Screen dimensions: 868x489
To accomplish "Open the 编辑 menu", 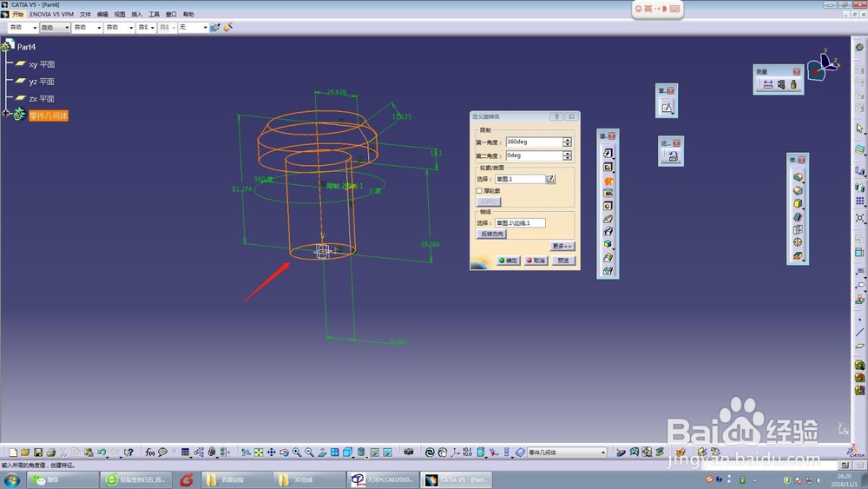I will [102, 15].
